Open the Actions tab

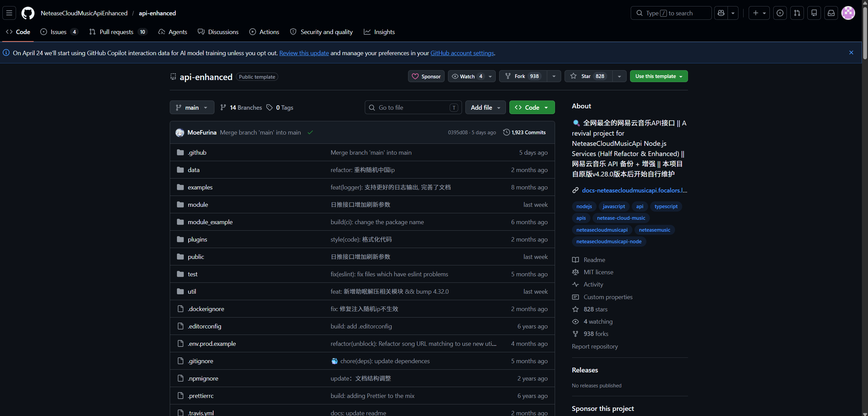click(264, 32)
